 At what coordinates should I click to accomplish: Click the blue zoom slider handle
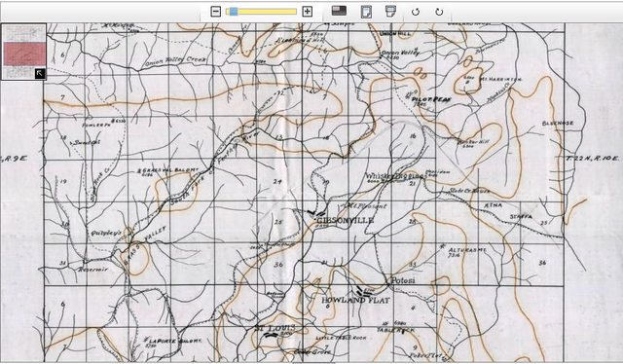click(234, 12)
